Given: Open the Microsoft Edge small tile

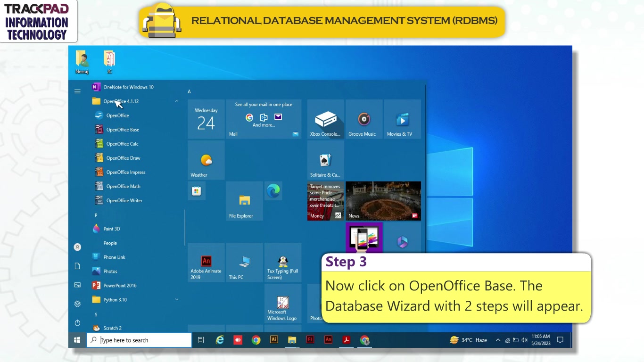Looking at the screenshot, I should [x=273, y=191].
